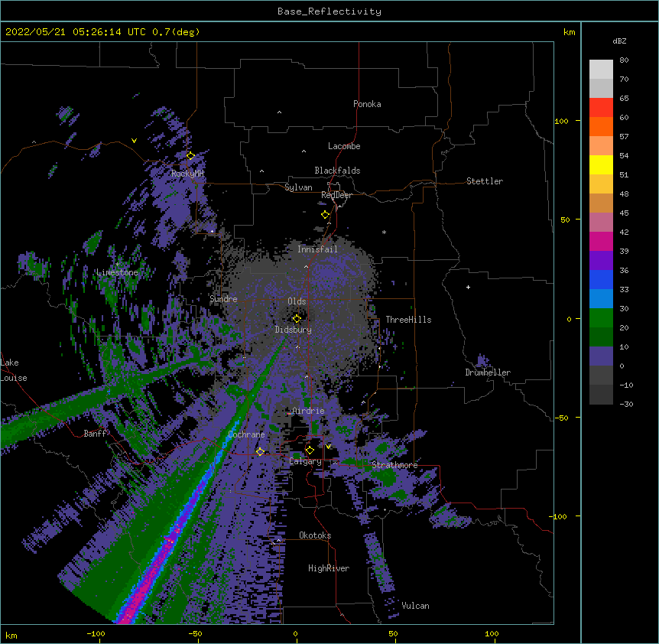The width and height of the screenshot is (659, 644).
Task: Pick the top light gray 80-70 swatch
Action: click(601, 69)
